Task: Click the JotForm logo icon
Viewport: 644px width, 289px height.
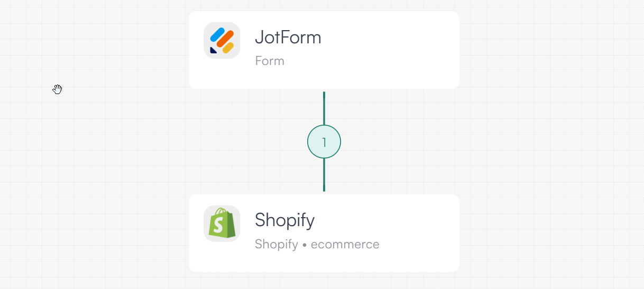Action: click(222, 41)
